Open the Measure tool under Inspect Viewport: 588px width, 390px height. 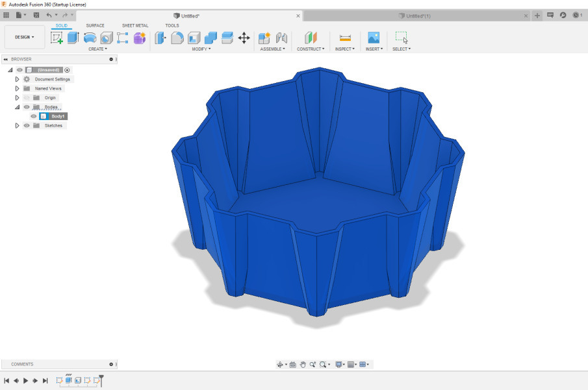[x=345, y=38]
